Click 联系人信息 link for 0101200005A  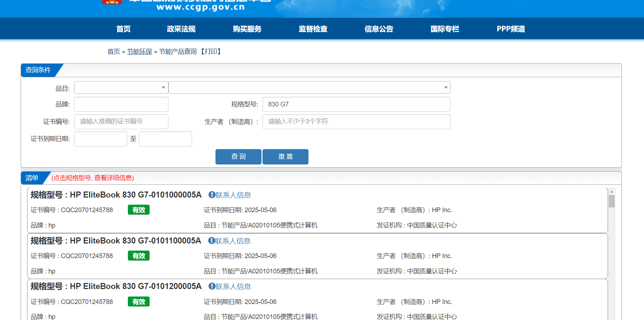(233, 287)
